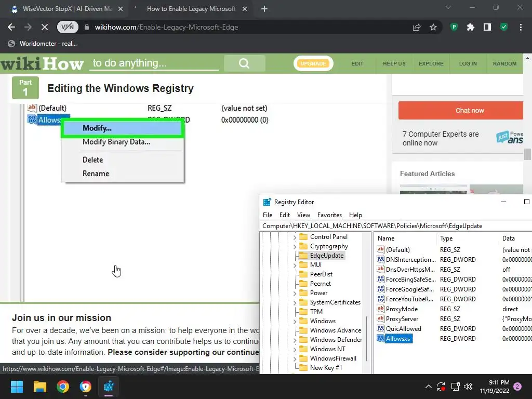Expand the Windows Defender registry key
Viewport: 532px width, 399px height.
click(x=295, y=340)
